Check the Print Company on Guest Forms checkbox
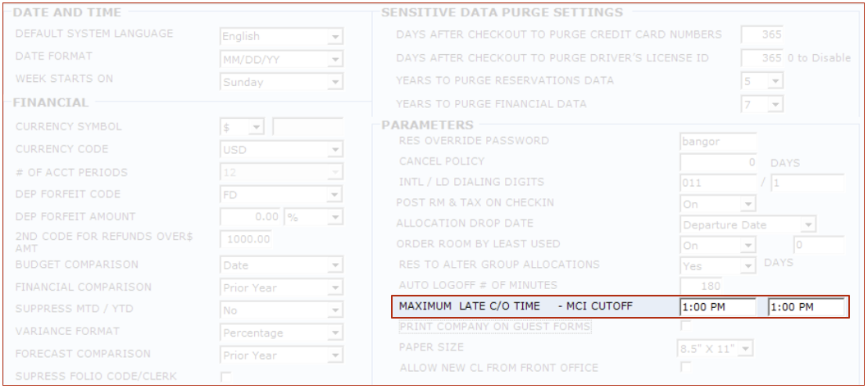The width and height of the screenshot is (868, 389). (x=685, y=328)
